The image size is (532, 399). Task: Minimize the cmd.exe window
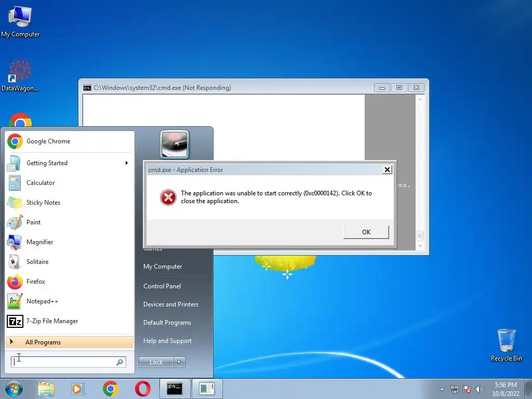point(382,88)
